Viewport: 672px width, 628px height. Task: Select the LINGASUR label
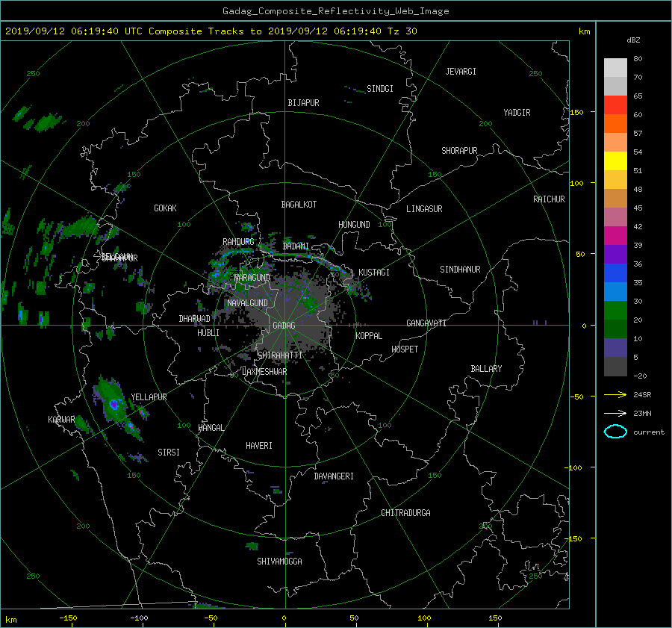[424, 209]
